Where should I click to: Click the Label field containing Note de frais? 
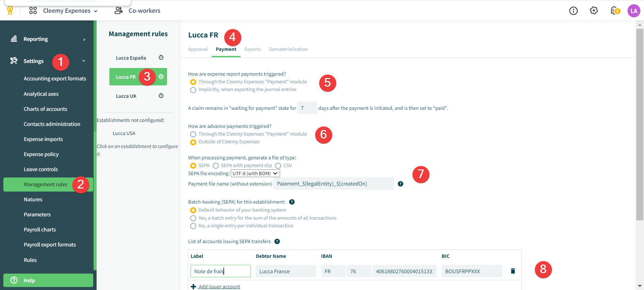click(x=221, y=271)
